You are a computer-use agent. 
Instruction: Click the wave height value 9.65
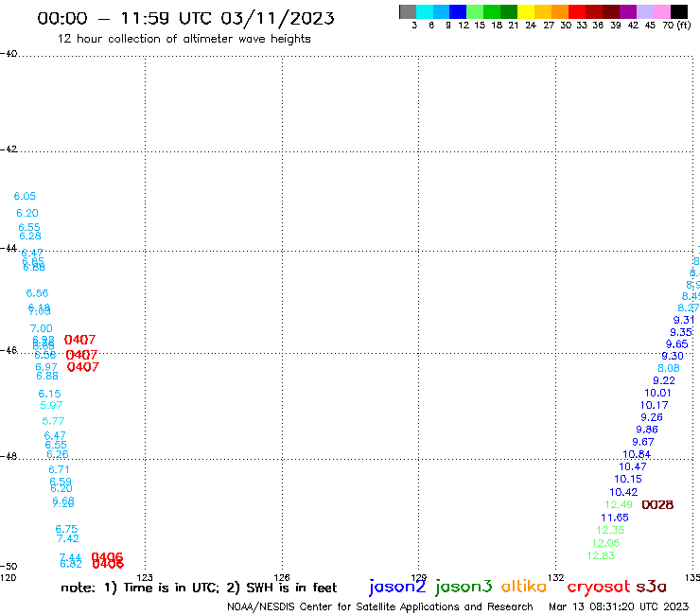(x=676, y=344)
